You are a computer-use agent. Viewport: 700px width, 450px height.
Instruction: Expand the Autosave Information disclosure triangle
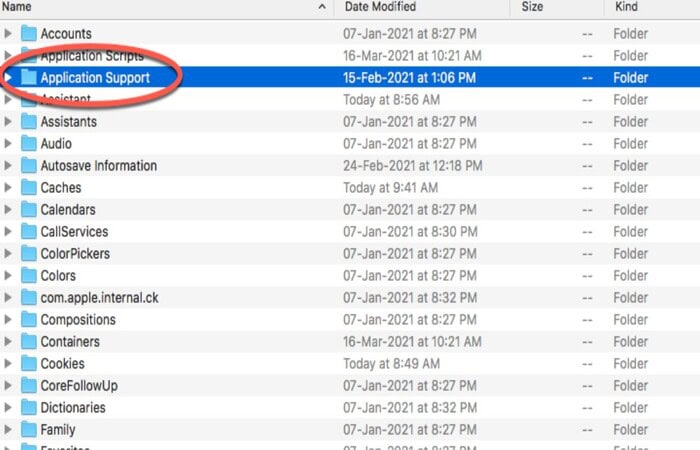(x=9, y=165)
